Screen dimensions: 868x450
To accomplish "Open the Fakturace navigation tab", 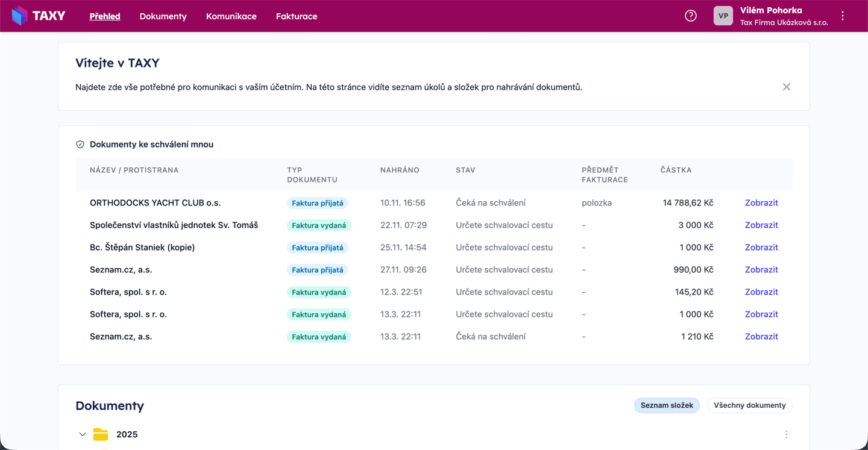I will pyautogui.click(x=297, y=16).
